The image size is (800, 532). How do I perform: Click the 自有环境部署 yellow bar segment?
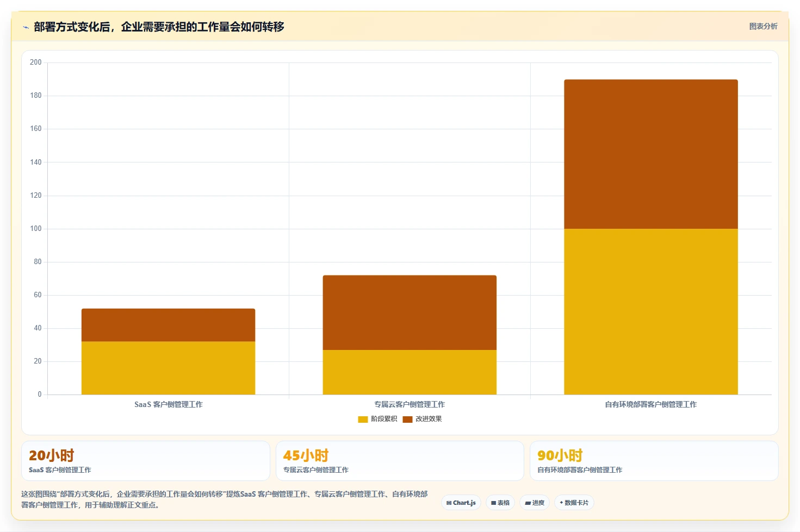point(651,311)
